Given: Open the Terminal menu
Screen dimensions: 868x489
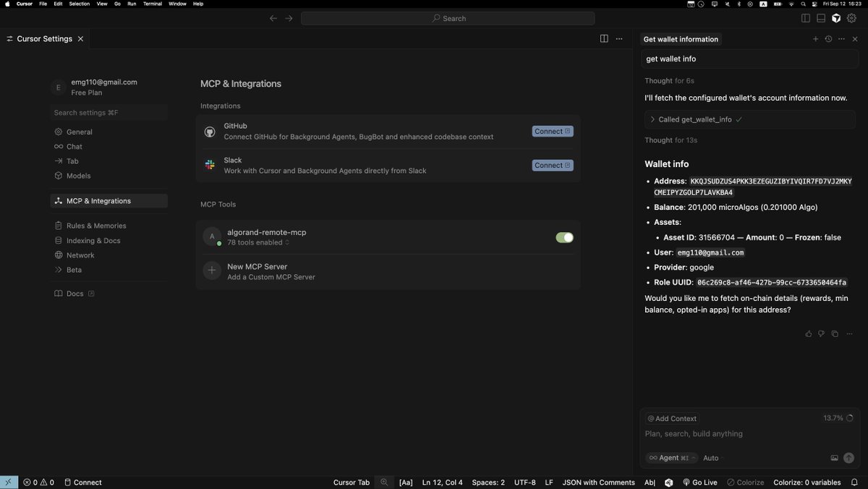Looking at the screenshot, I should [x=153, y=4].
